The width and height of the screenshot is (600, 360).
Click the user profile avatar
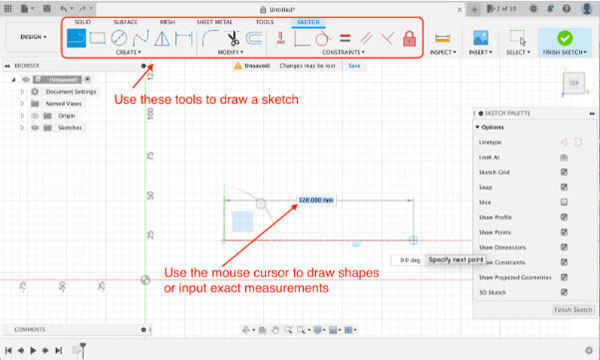(587, 9)
